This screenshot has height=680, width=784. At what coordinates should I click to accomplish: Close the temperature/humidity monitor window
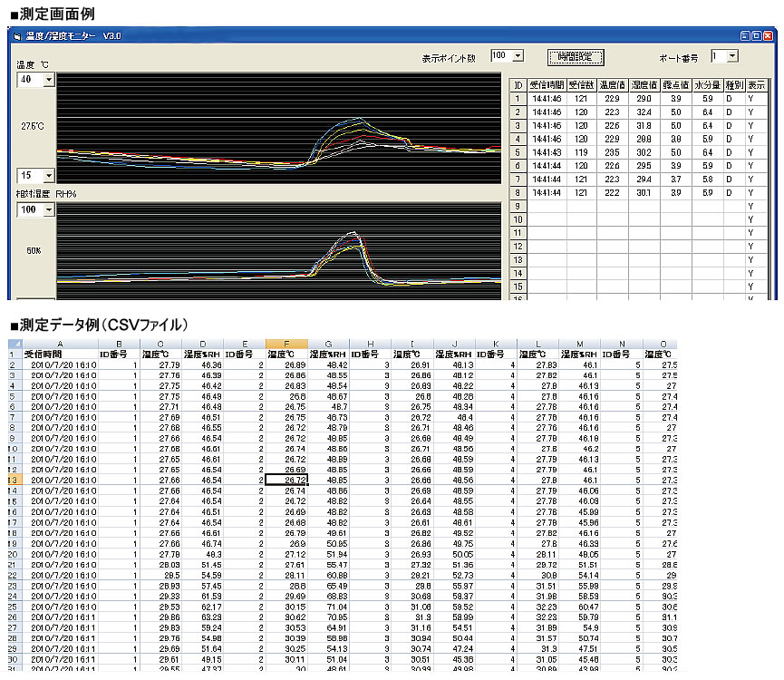[766, 35]
